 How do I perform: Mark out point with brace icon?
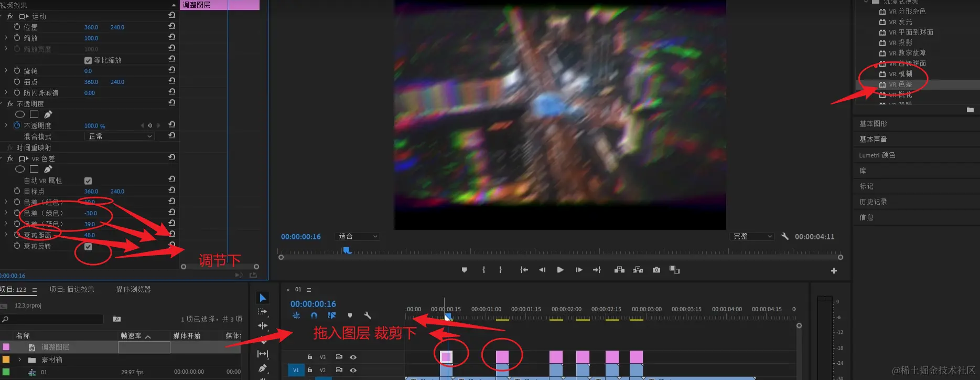(500, 270)
